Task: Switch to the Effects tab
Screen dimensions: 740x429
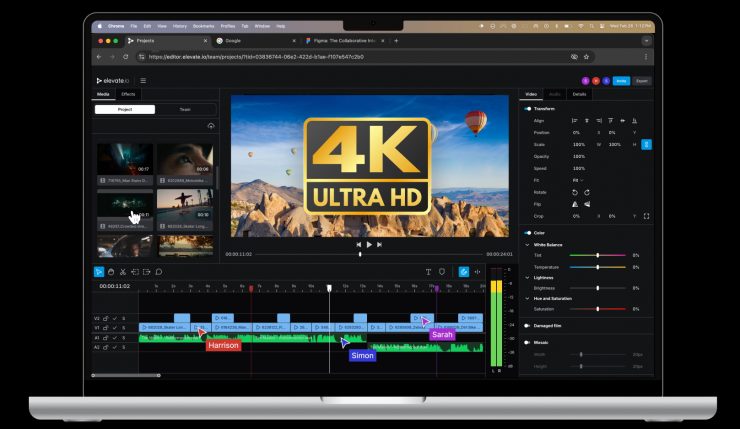Action: point(128,94)
